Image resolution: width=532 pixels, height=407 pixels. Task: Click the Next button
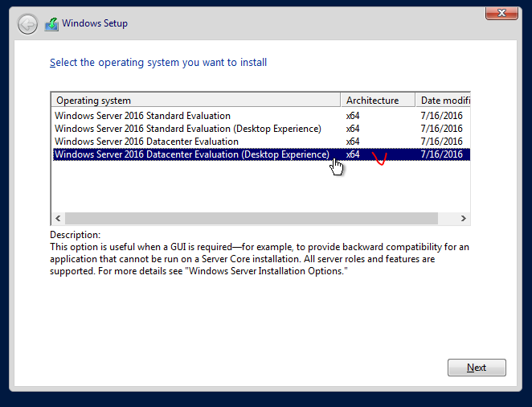pyautogui.click(x=477, y=368)
